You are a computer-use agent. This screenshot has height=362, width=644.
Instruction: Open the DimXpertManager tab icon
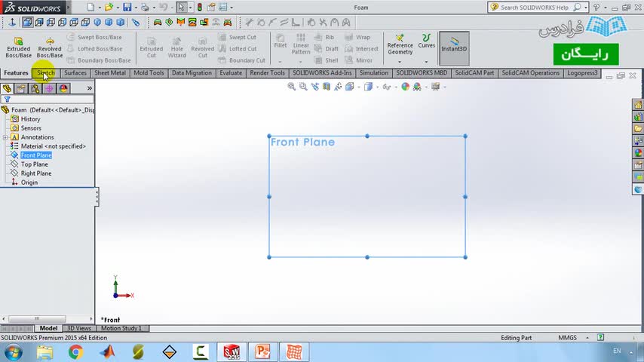coord(49,88)
